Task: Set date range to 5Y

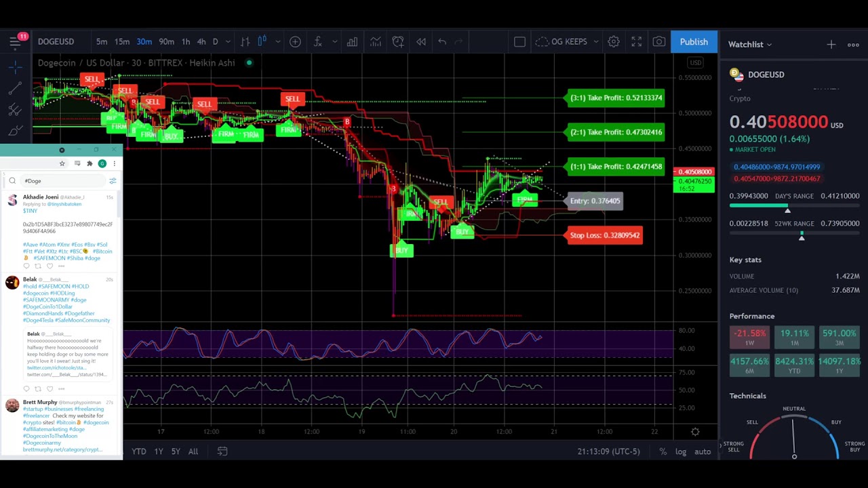Action: 176,451
